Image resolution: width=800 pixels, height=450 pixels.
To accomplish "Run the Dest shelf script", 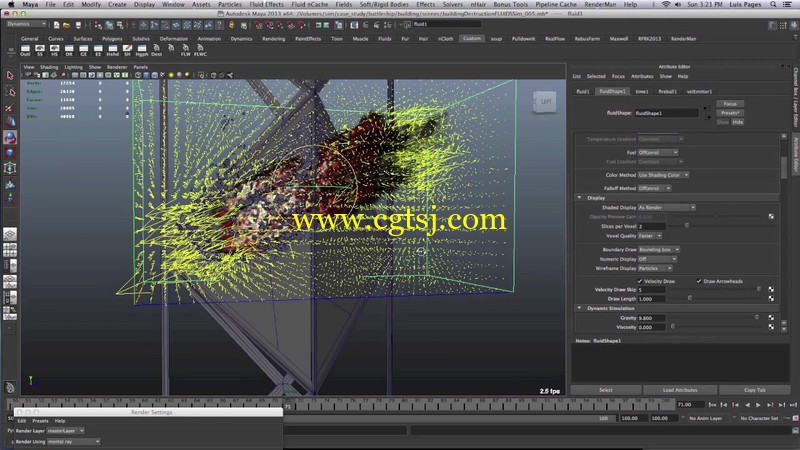I will pos(157,50).
